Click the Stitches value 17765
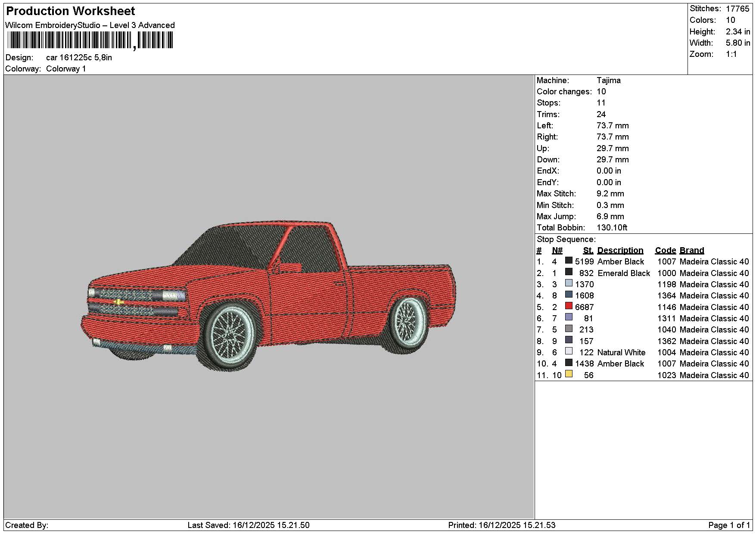Viewport: 756px width, 534px height. 737,9
